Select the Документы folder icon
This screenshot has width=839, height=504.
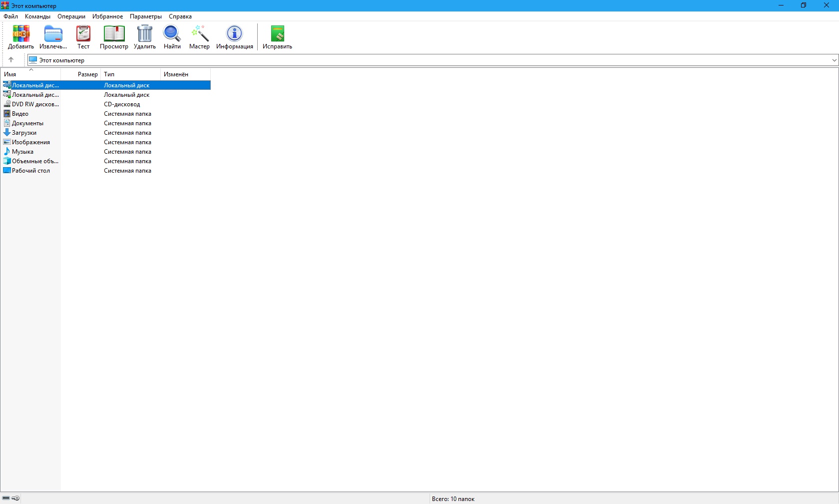pyautogui.click(x=7, y=123)
